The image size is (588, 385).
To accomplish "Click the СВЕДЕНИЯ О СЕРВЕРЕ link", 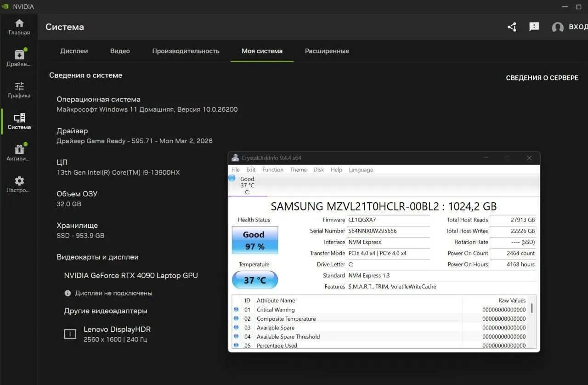I will pos(542,78).
